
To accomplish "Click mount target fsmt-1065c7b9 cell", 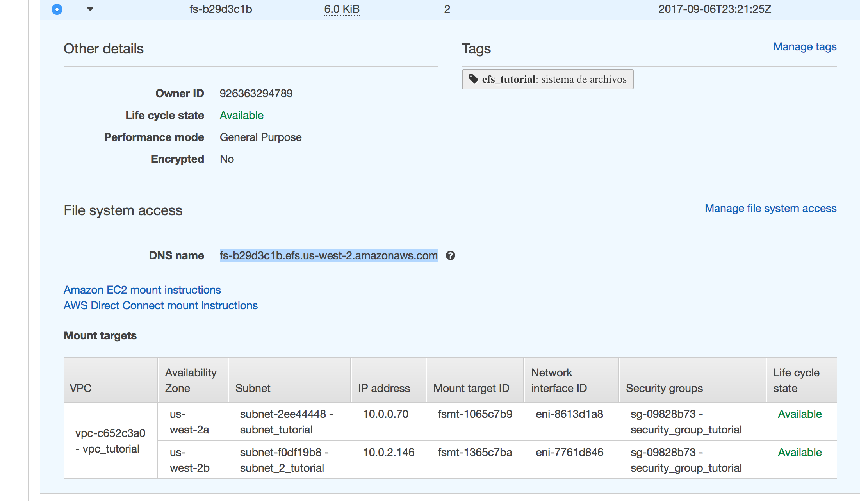I will (474, 414).
